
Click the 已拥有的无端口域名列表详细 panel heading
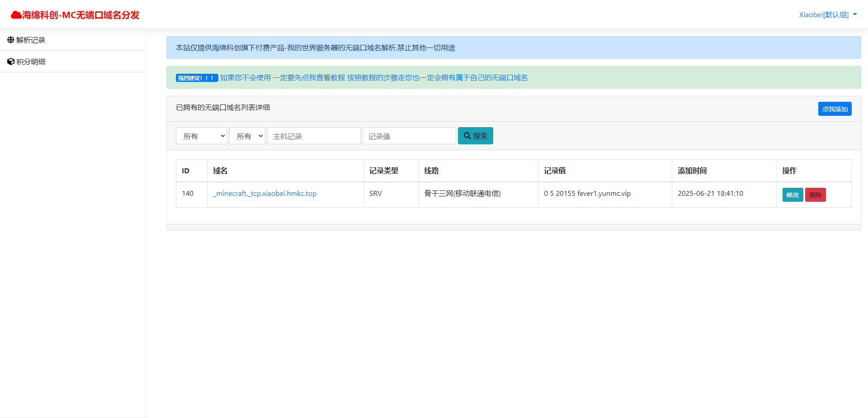pos(223,108)
